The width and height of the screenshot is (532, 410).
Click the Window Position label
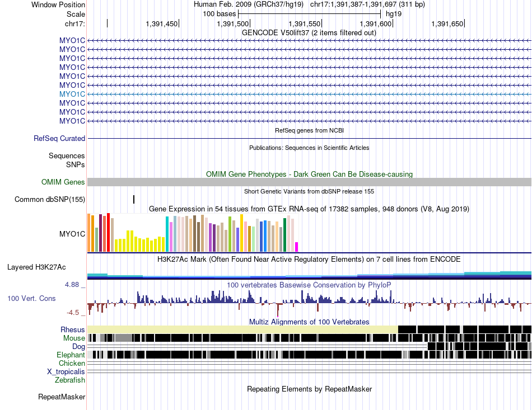coord(58,4)
